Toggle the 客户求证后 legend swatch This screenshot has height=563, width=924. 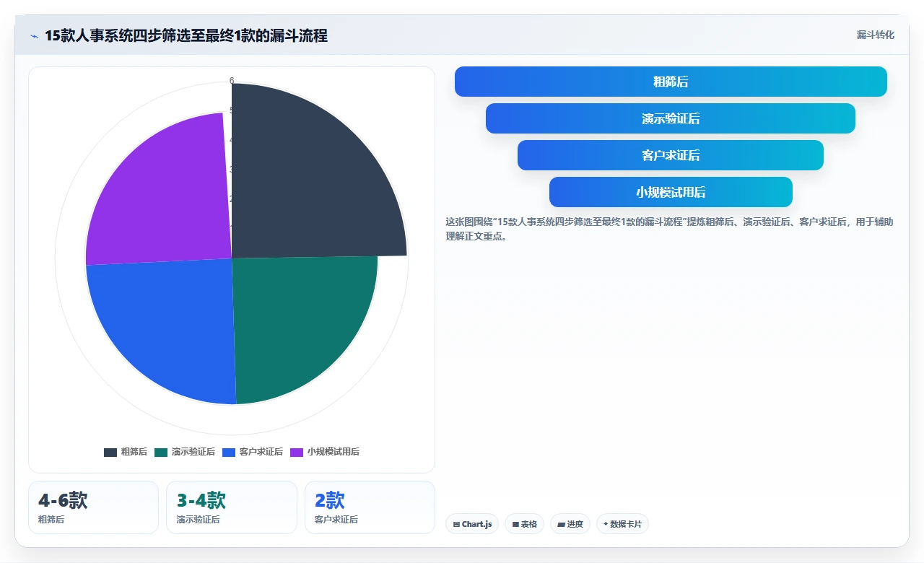pyautogui.click(x=229, y=452)
